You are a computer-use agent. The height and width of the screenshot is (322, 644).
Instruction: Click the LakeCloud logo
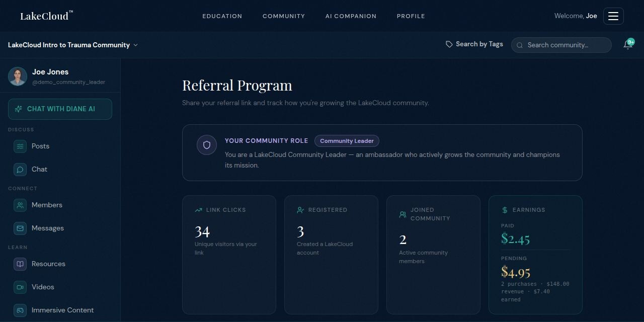(46, 16)
